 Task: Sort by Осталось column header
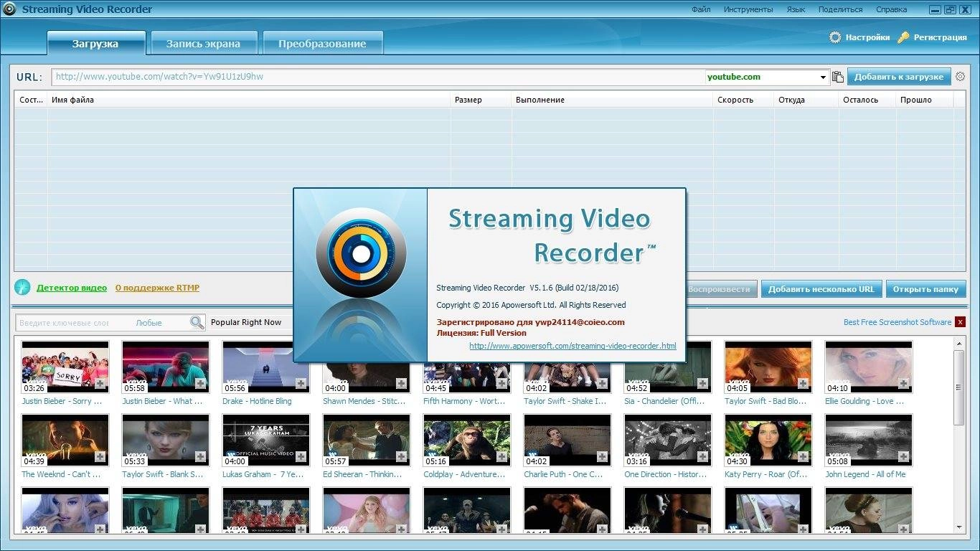[867, 100]
